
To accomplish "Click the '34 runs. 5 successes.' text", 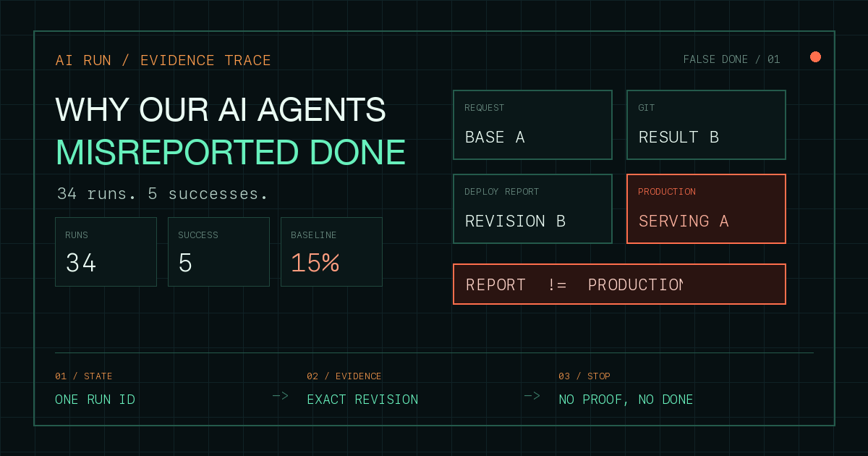I will tap(163, 194).
